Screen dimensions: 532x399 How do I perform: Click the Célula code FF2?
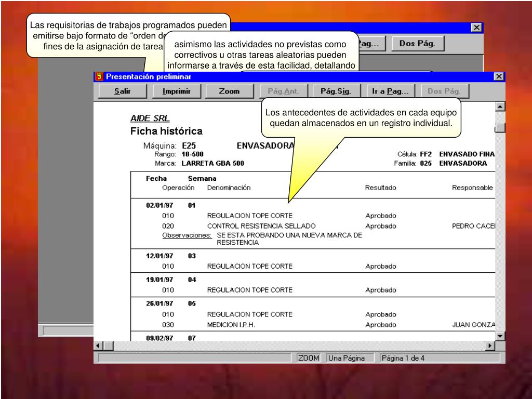(426, 154)
